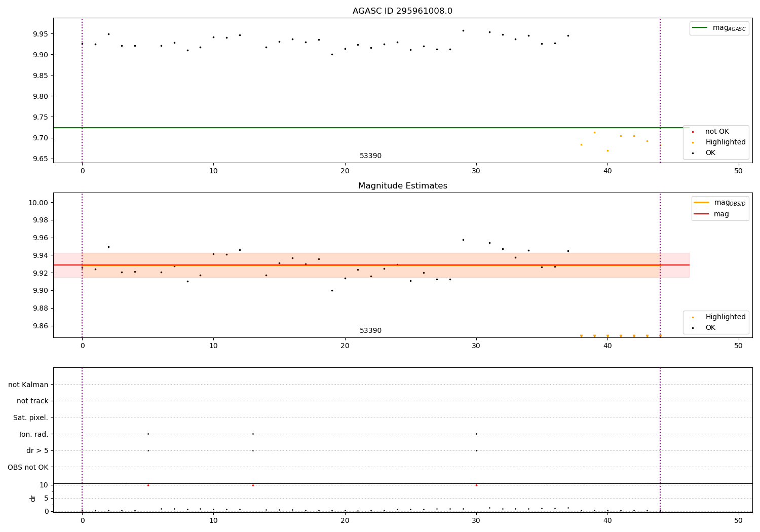760x532 pixels.
Task: Click the 'not Kalman' row label
Action: (28, 385)
